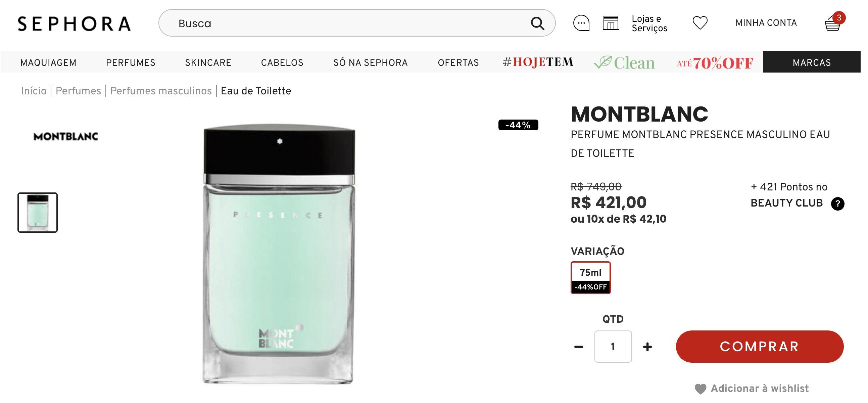Open the shopping basket icon
This screenshot has height=403, width=868.
pyautogui.click(x=833, y=23)
